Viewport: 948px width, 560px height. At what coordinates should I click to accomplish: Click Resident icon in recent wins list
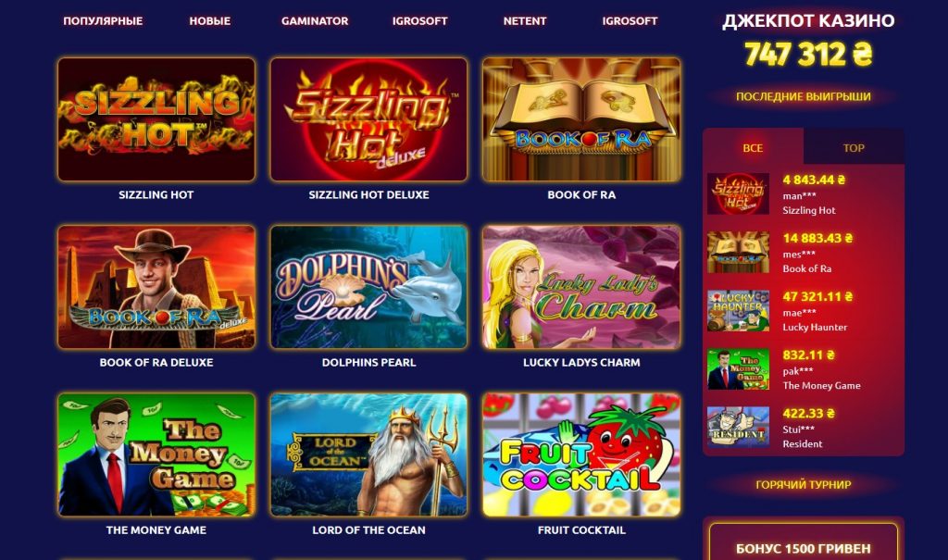click(x=738, y=427)
